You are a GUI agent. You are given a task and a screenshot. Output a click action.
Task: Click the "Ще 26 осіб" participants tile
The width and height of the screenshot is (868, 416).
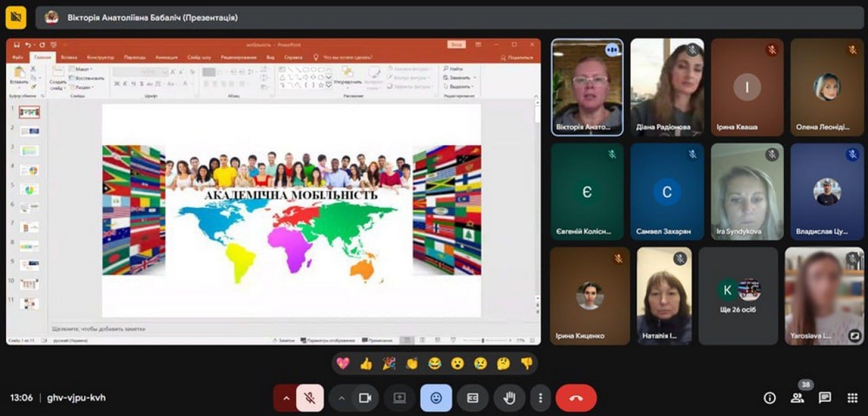click(x=738, y=296)
